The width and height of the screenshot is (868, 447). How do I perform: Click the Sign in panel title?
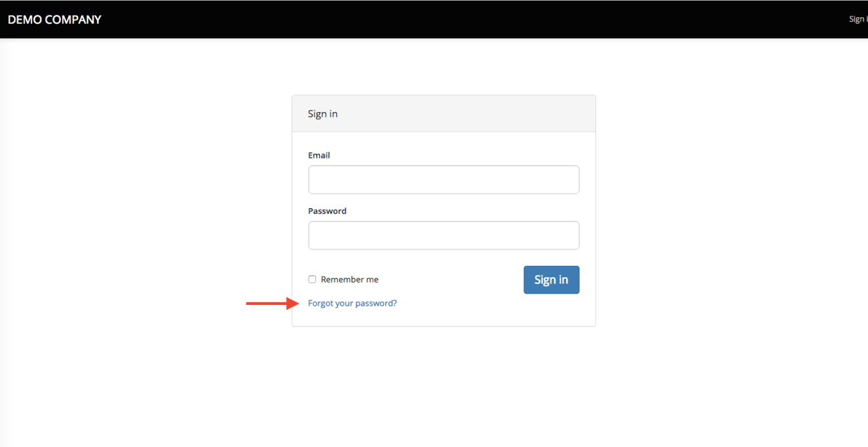323,113
